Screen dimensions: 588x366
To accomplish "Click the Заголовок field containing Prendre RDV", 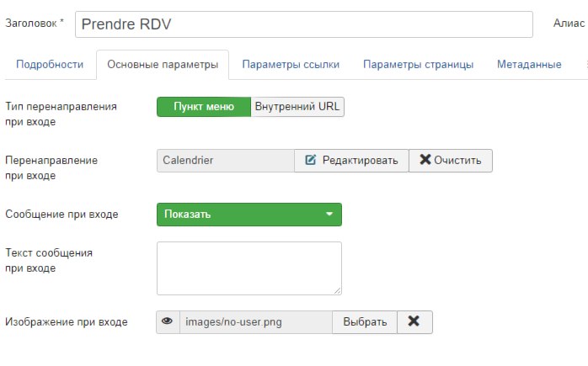I will [303, 24].
